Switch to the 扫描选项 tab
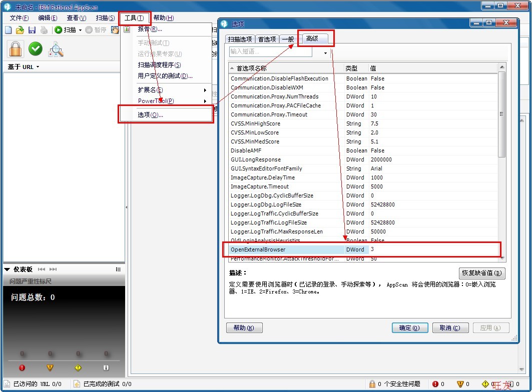Screen dimensions: 532x392 point(240,39)
